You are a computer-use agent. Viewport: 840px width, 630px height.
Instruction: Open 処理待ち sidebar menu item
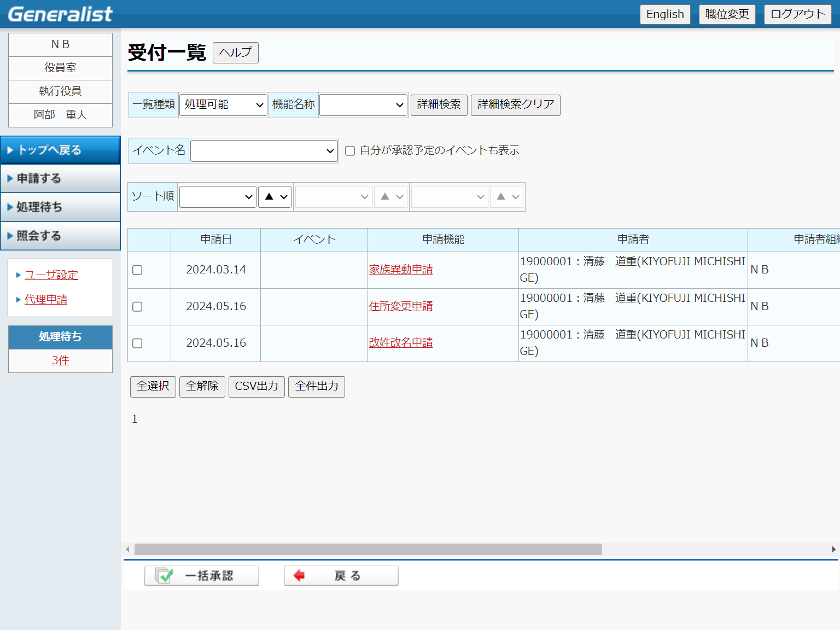[x=60, y=207]
